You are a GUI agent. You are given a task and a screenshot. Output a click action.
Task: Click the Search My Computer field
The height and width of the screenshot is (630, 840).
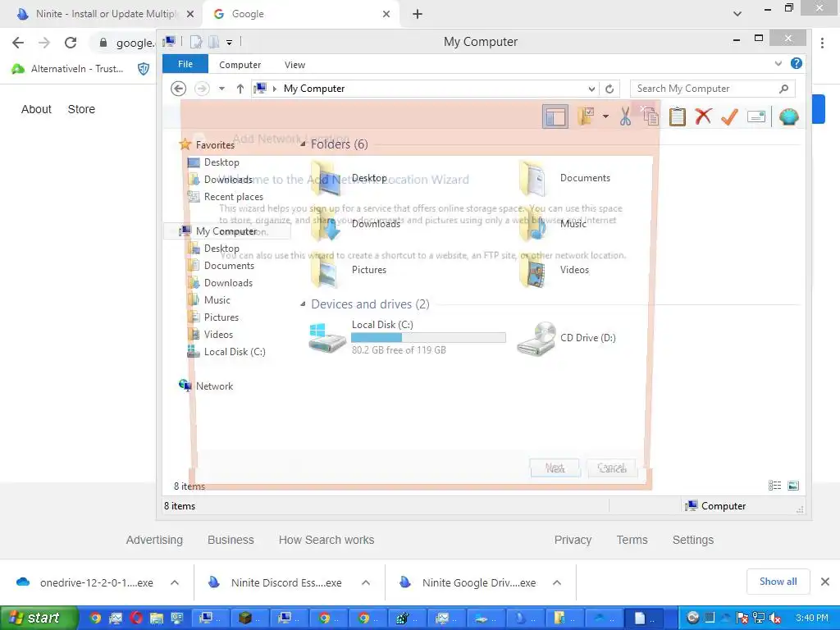(713, 89)
